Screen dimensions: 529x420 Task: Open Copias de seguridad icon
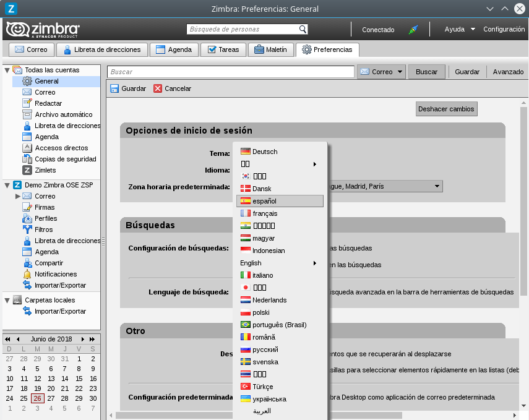(27, 159)
